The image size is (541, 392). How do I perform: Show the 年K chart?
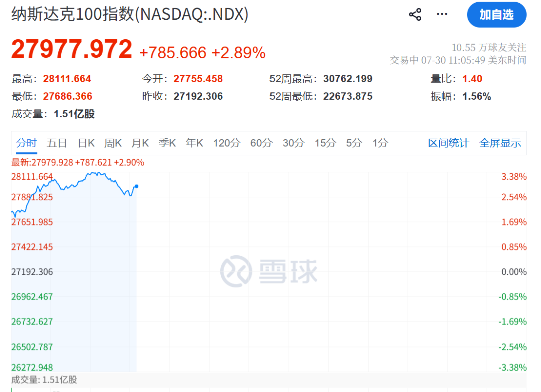[194, 143]
